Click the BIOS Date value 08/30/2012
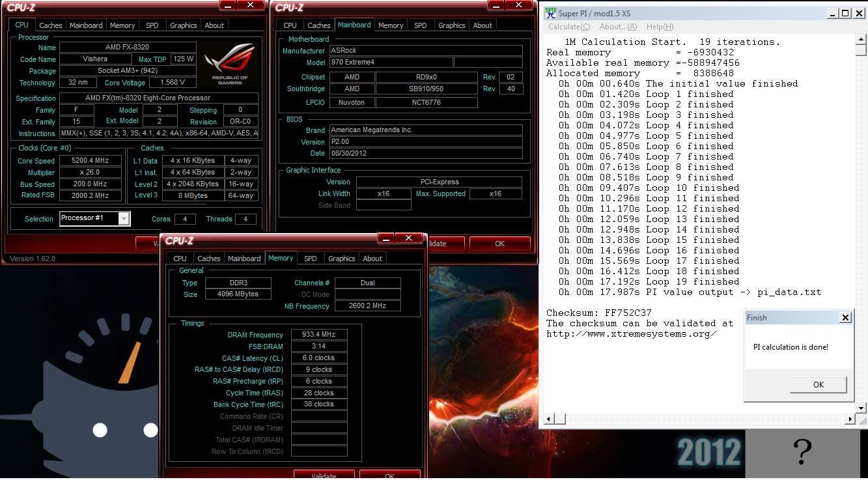 point(425,154)
